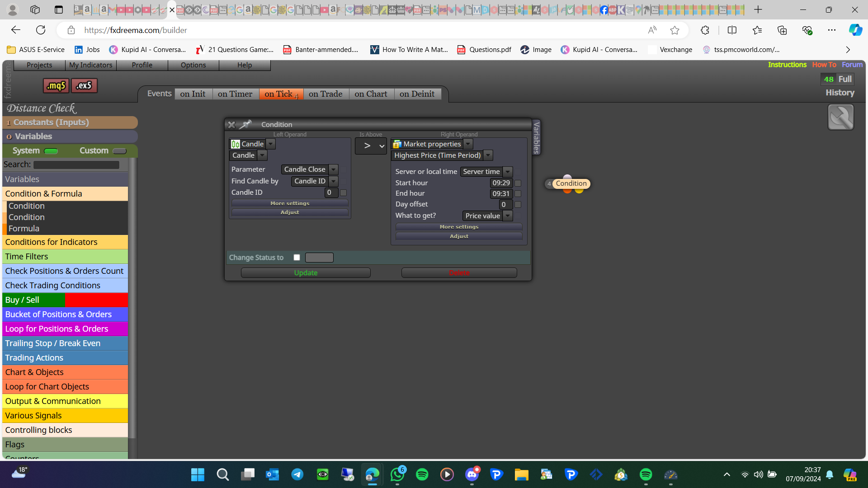Toggle the System blocks switch
The width and height of the screenshot is (868, 488).
51,151
